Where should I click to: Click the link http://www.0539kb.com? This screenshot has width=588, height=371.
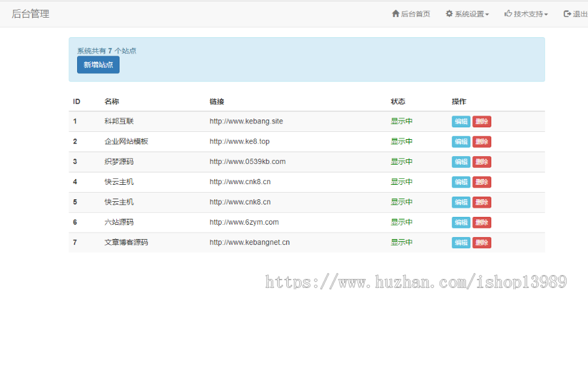pos(248,162)
